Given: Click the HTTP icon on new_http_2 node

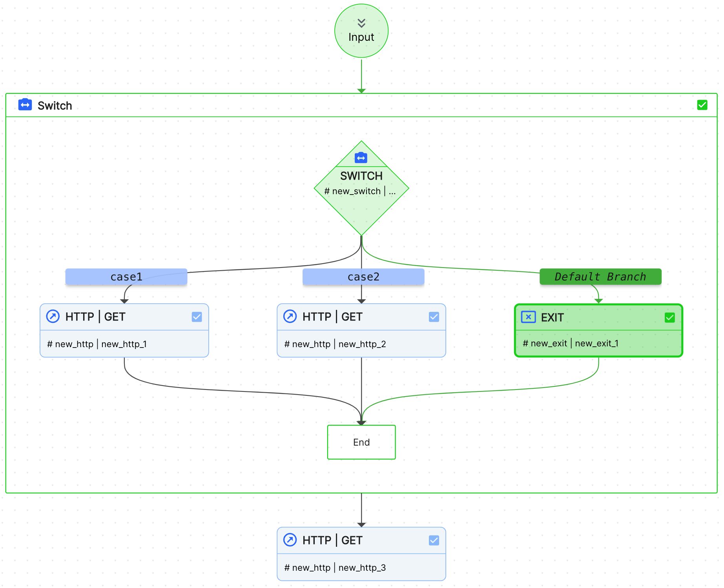Looking at the screenshot, I should 290,316.
